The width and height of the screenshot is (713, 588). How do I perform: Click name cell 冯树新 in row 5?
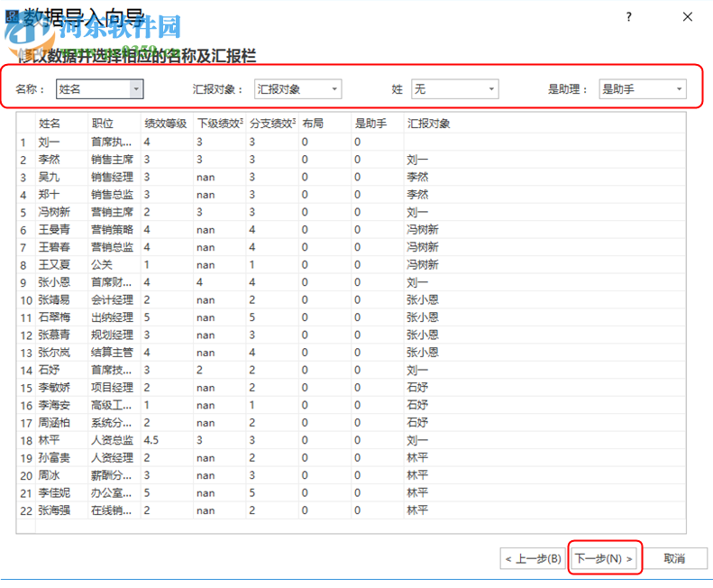(61, 212)
